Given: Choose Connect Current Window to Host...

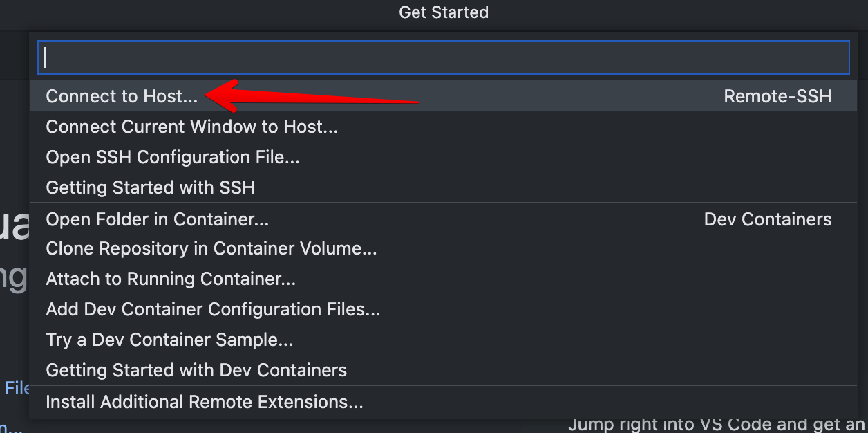Looking at the screenshot, I should pyautogui.click(x=191, y=127).
